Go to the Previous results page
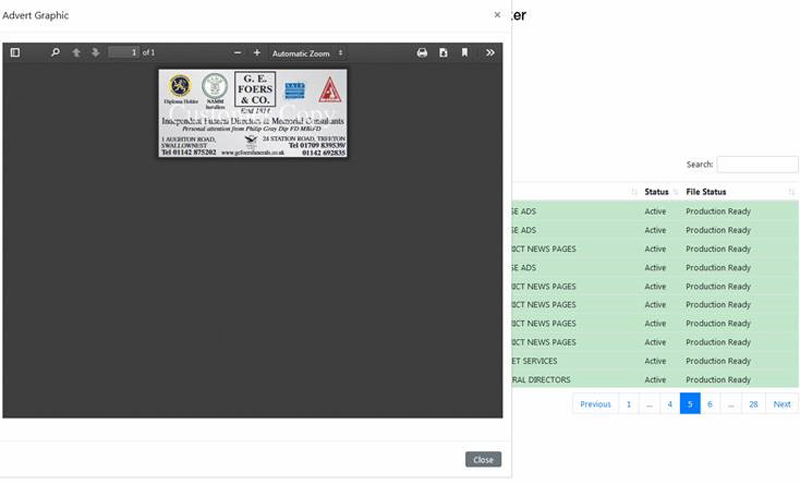Image resolution: width=800 pixels, height=484 pixels. [595, 404]
